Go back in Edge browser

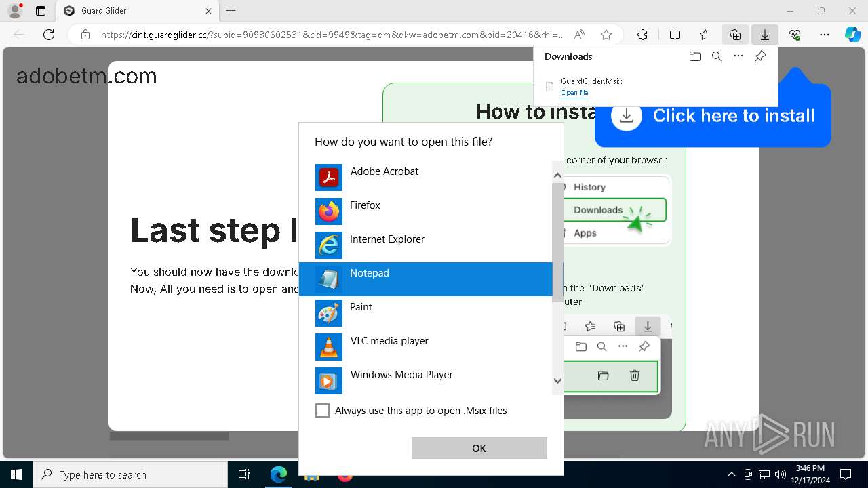(x=19, y=35)
